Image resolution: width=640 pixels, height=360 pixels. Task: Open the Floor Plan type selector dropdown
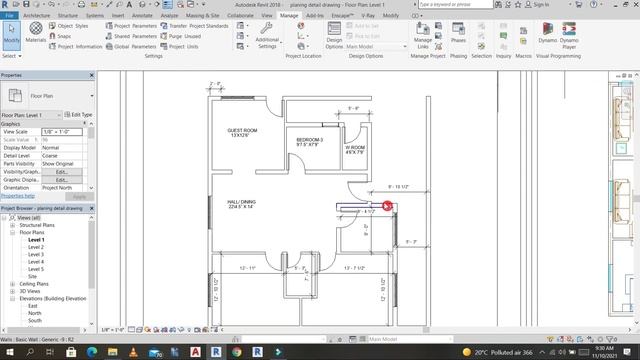coord(92,96)
